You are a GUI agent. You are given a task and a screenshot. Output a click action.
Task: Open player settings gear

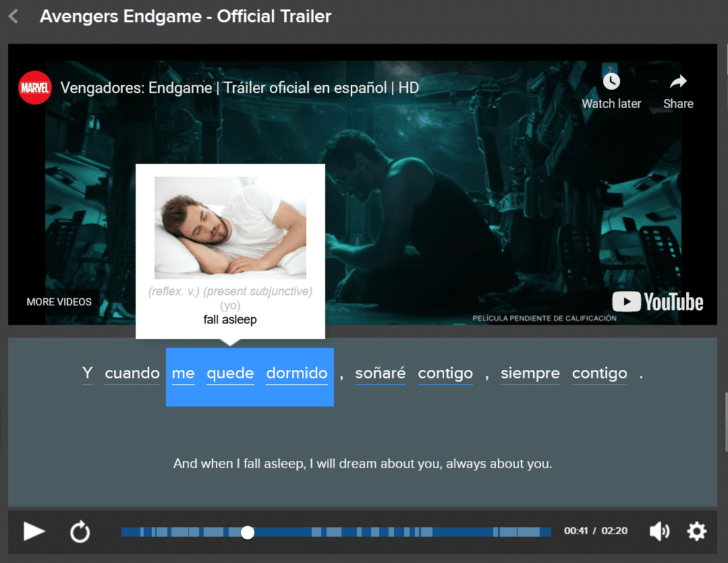click(x=696, y=531)
